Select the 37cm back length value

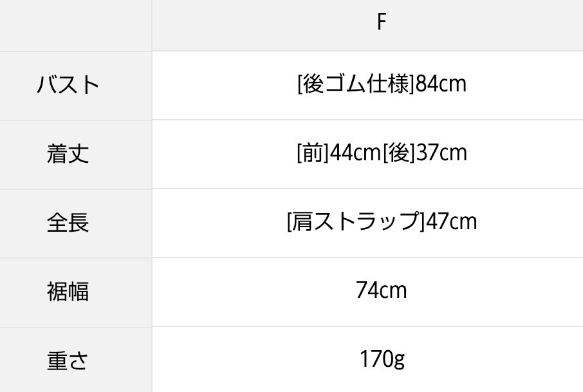pyautogui.click(x=441, y=153)
